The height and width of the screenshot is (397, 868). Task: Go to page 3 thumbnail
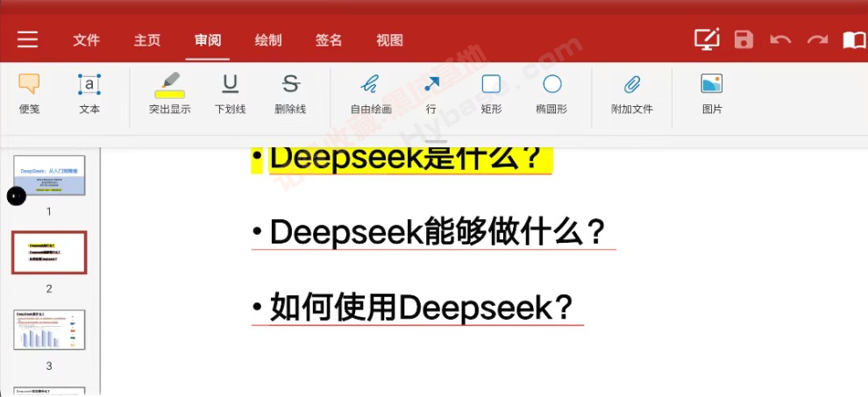[49, 330]
